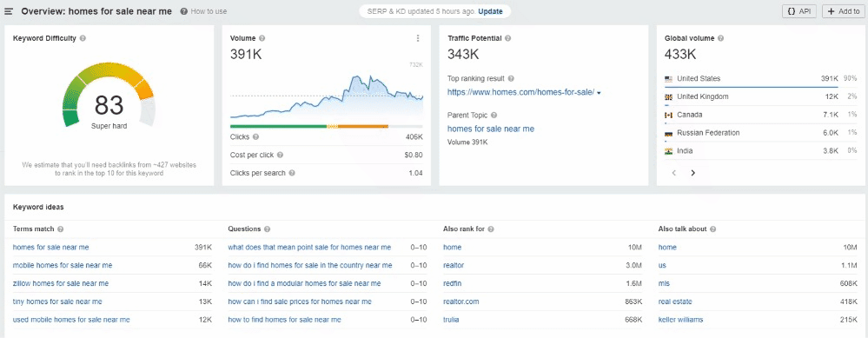
Task: Open the hamburger sidebar menu icon
Action: point(9,11)
